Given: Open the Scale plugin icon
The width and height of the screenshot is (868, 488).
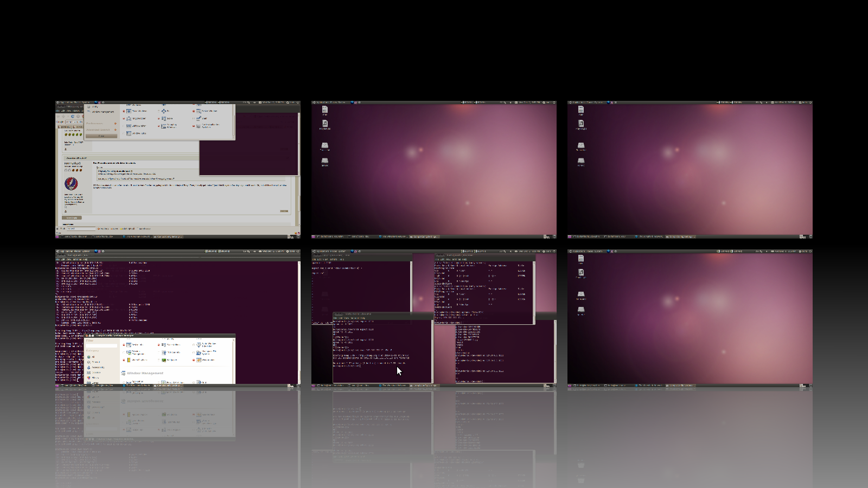Looking at the screenshot, I should [x=164, y=118].
